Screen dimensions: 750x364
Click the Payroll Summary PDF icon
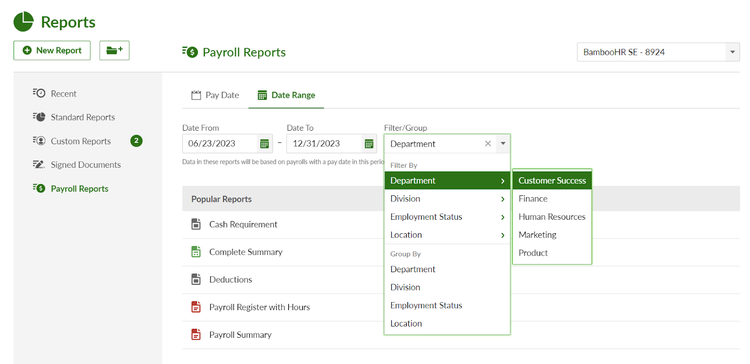click(196, 334)
